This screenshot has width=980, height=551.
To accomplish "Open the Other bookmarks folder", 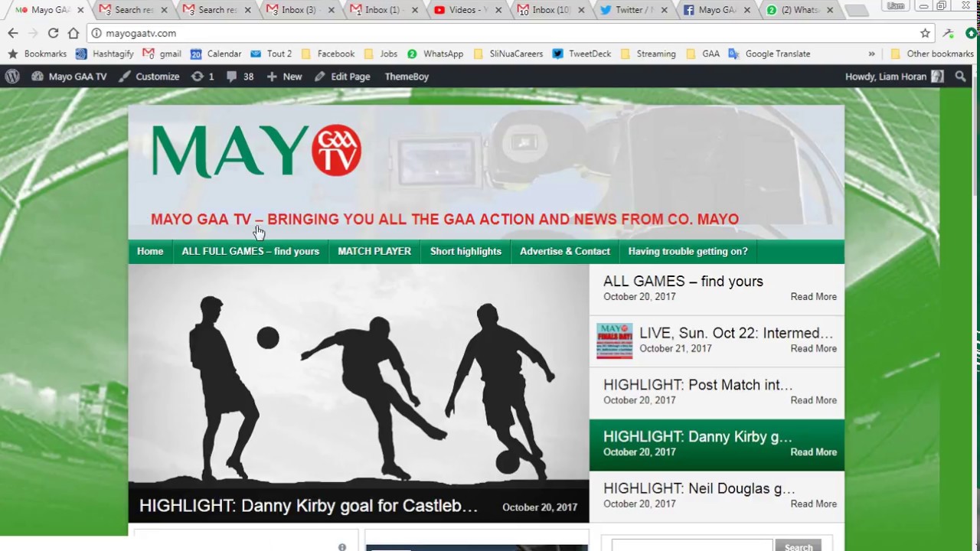I will 932,54.
